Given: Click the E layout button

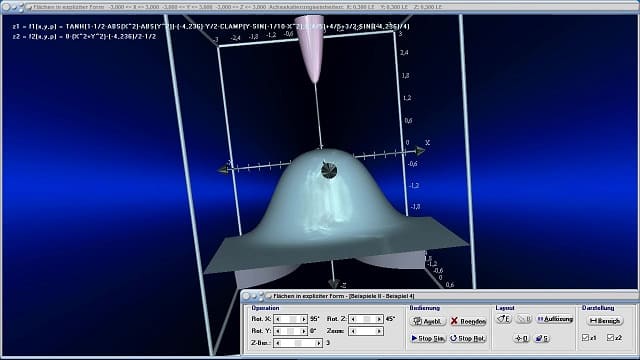Looking at the screenshot, I should tap(504, 319).
